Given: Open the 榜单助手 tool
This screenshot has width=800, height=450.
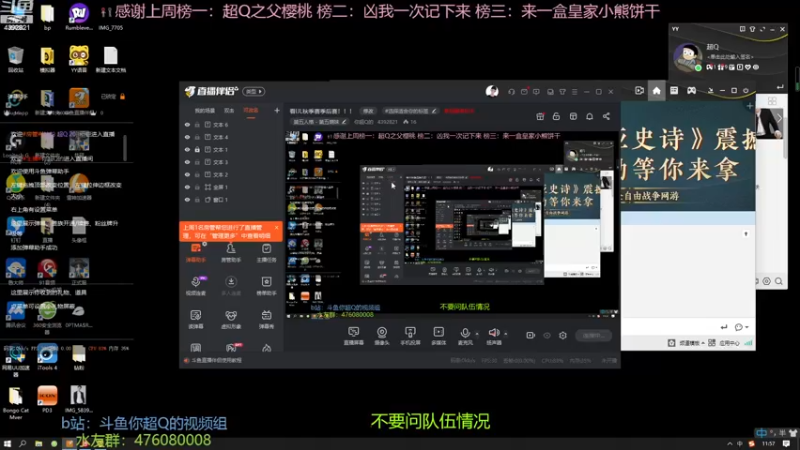Looking at the screenshot, I should (x=266, y=286).
